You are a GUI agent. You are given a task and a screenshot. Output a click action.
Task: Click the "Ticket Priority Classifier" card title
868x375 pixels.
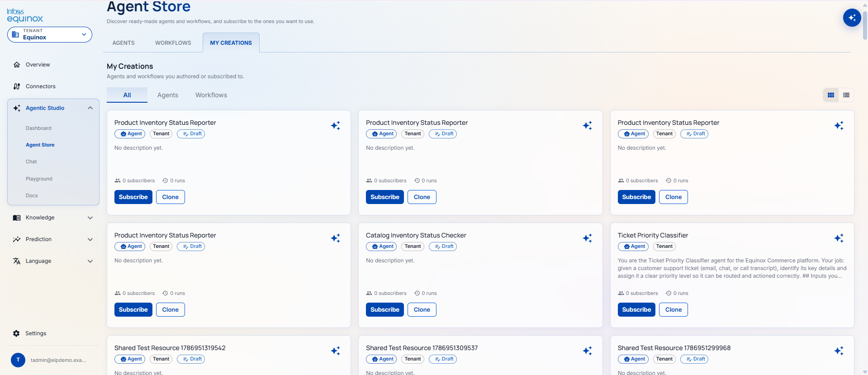click(x=653, y=235)
